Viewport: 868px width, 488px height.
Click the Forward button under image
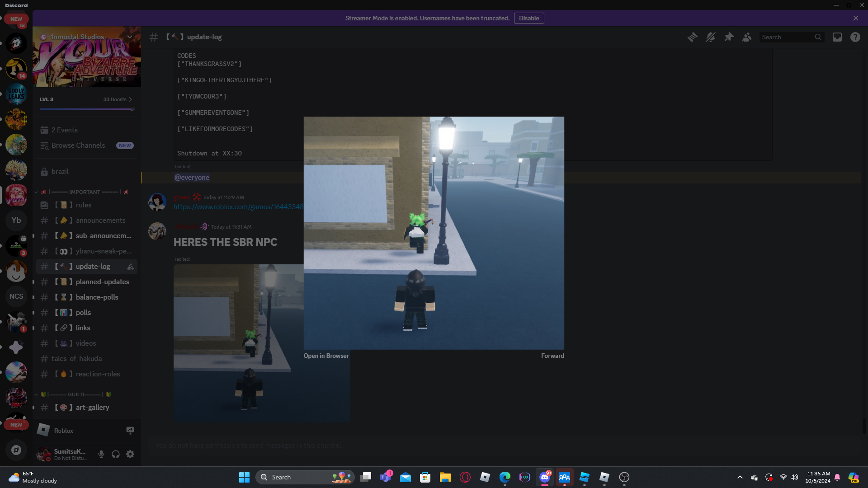552,356
